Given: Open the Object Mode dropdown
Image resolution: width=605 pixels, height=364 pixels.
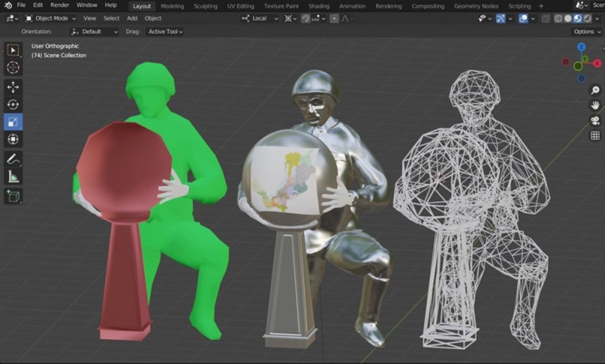Looking at the screenshot, I should click(50, 18).
